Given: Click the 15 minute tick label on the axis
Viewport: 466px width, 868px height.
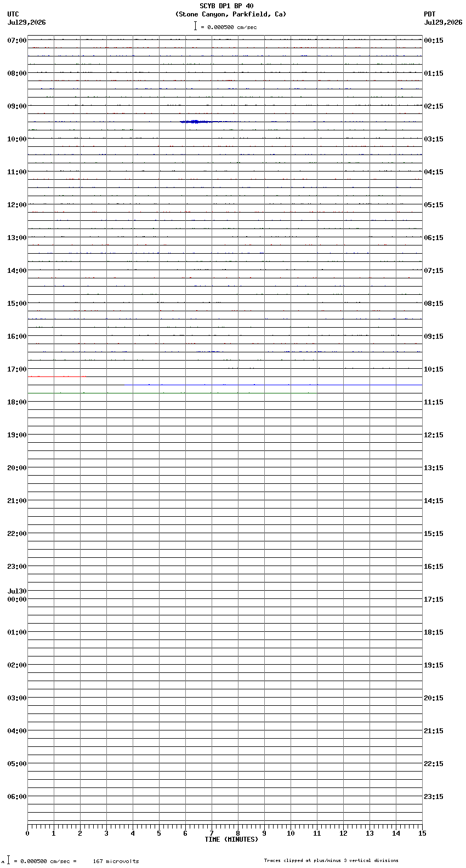Looking at the screenshot, I should pyautogui.click(x=422, y=833).
